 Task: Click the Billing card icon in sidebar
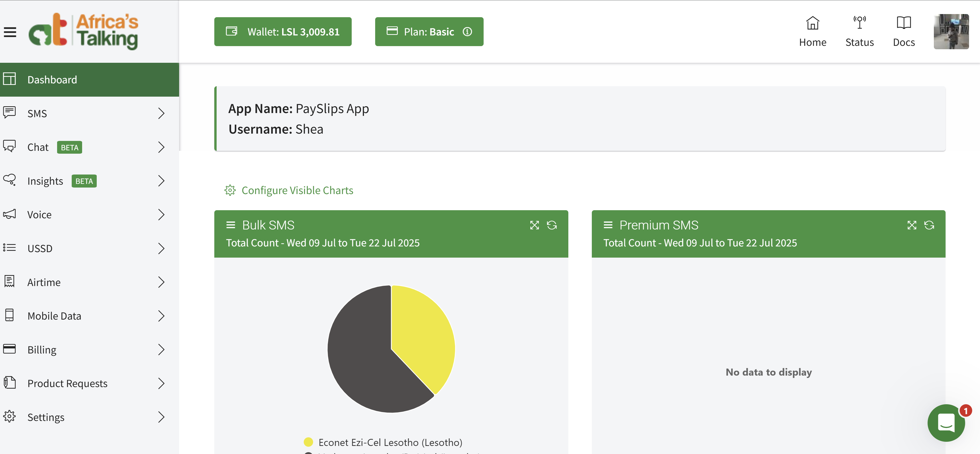[x=9, y=349]
